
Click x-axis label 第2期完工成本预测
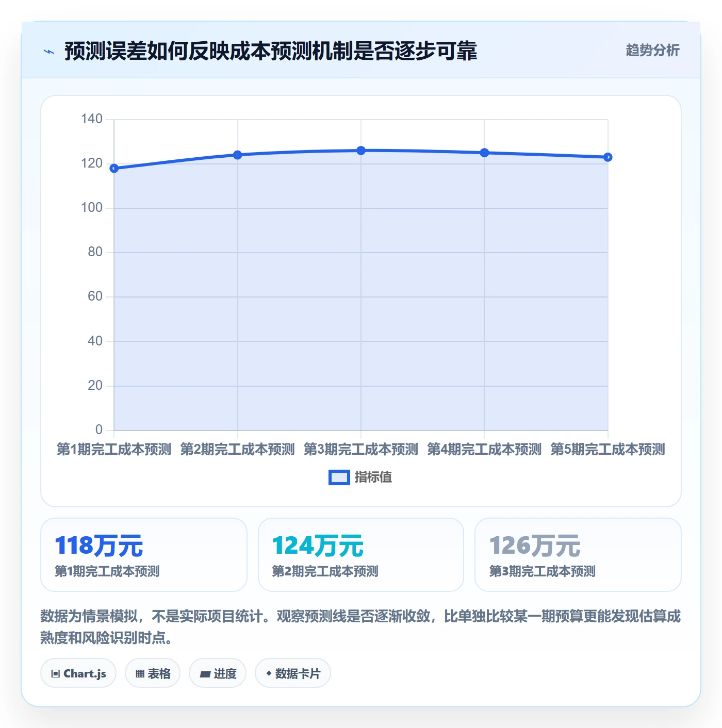(x=238, y=449)
